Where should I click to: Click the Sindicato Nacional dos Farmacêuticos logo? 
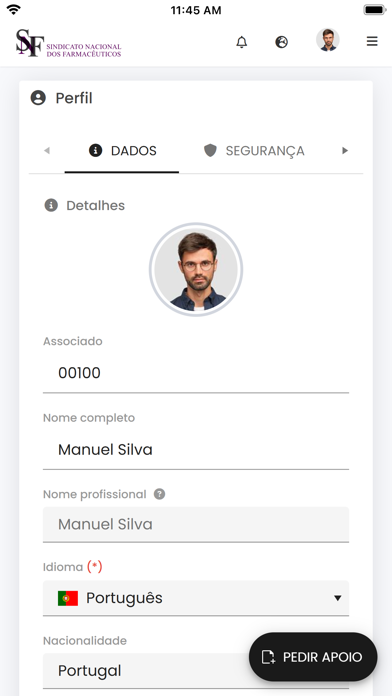68,43
